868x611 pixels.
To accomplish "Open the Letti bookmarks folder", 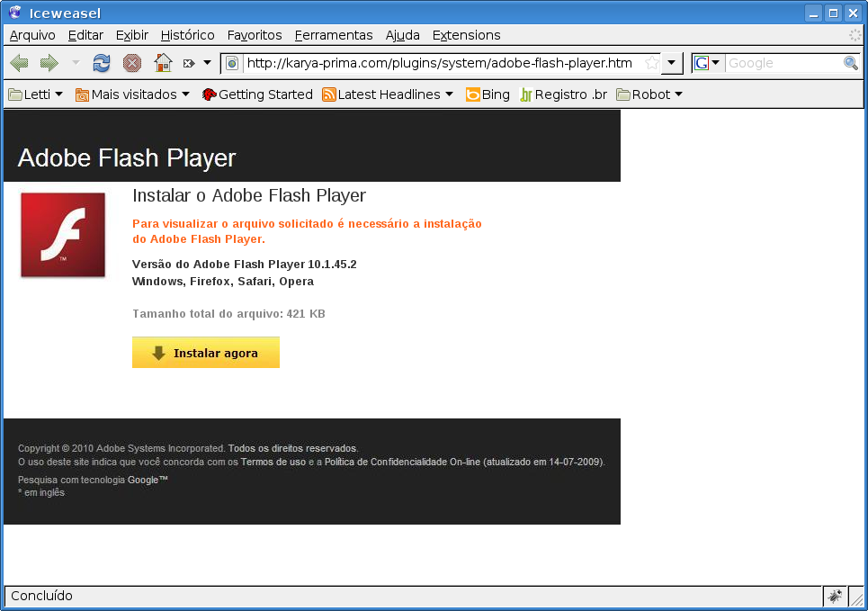I will 35,94.
